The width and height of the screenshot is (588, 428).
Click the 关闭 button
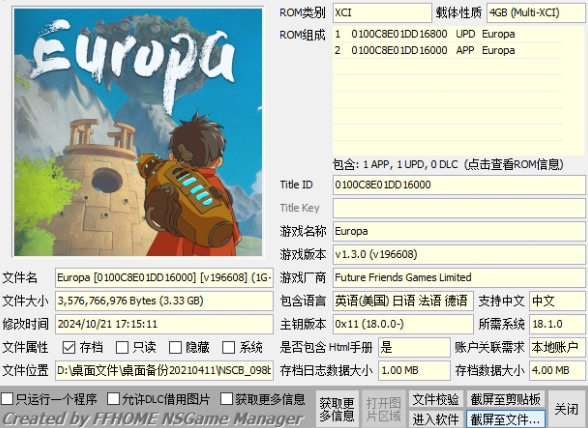pyautogui.click(x=566, y=409)
